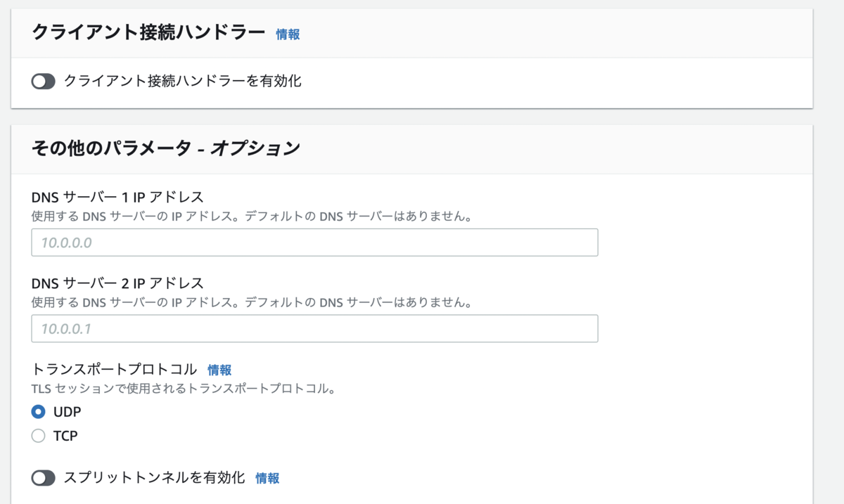Image resolution: width=844 pixels, height=504 pixels.
Task: Enable the スプリットトンネル switch
Action: coord(43,478)
